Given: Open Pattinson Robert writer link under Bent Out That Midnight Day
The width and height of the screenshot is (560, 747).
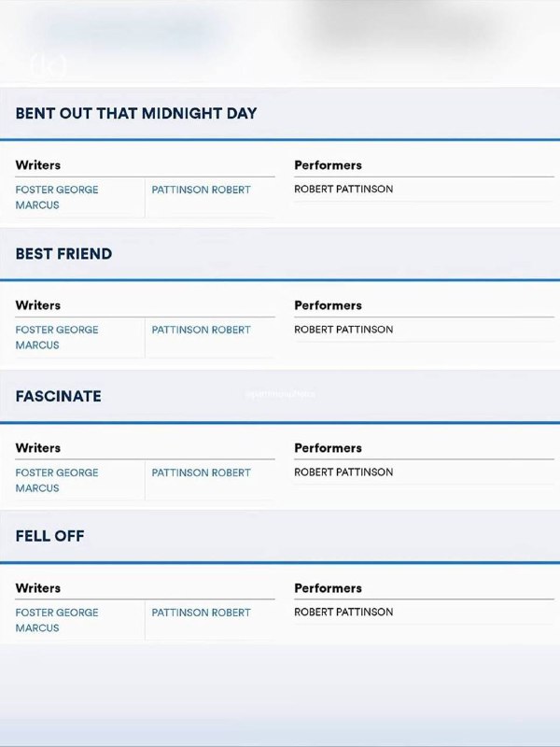Looking at the screenshot, I should [x=201, y=190].
